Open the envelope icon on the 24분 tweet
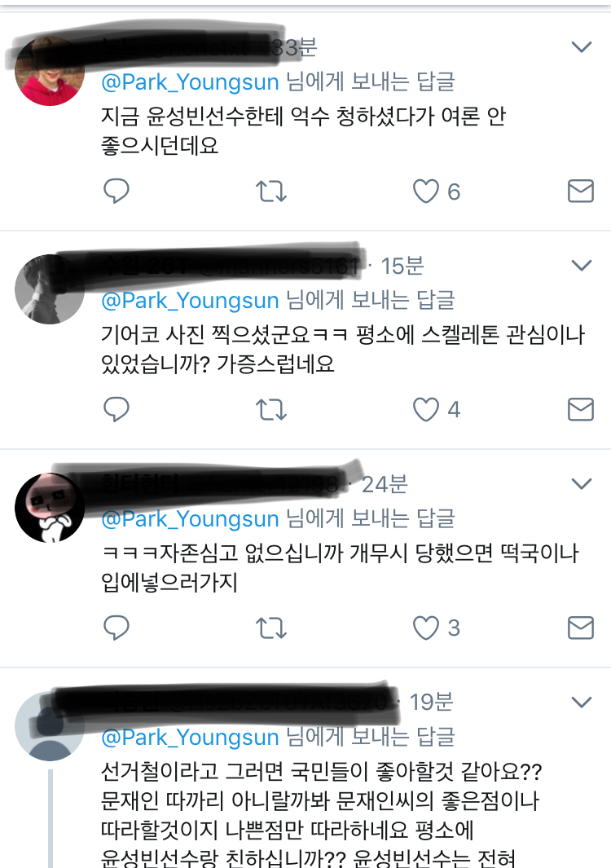The height and width of the screenshot is (868, 611). (x=581, y=628)
